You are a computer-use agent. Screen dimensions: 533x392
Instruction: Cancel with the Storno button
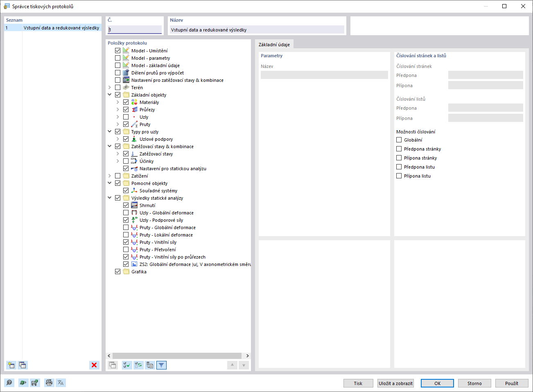474,383
